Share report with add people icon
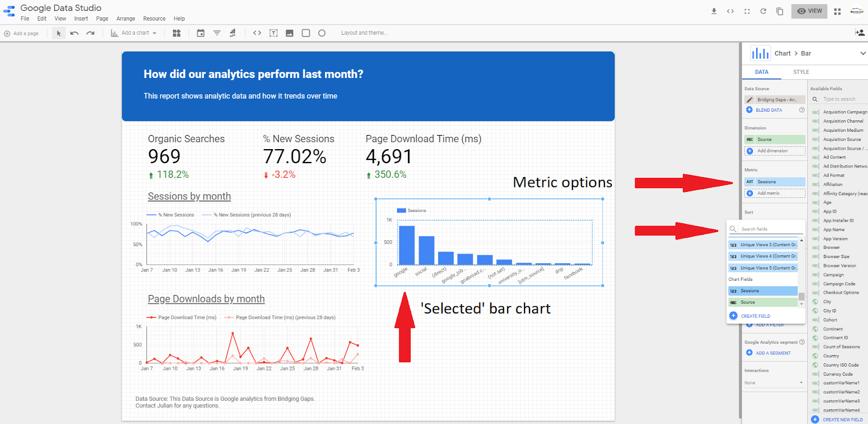 [x=860, y=33]
